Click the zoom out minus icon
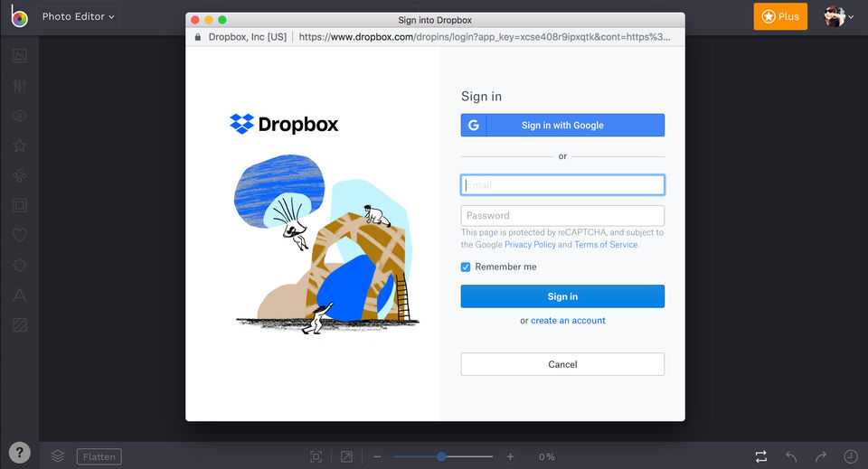 click(x=377, y=457)
